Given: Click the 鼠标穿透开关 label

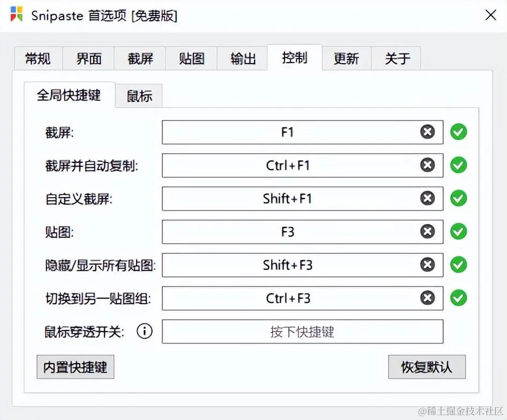Looking at the screenshot, I should tap(84, 332).
